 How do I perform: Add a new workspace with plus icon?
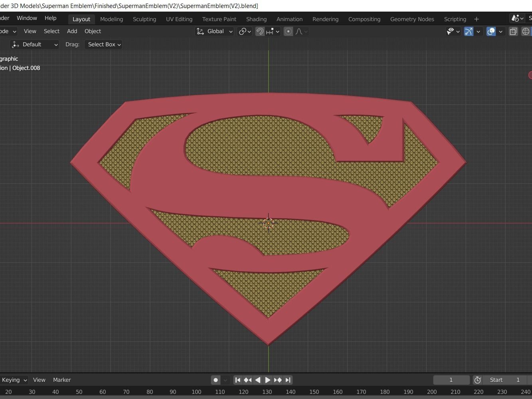click(476, 19)
